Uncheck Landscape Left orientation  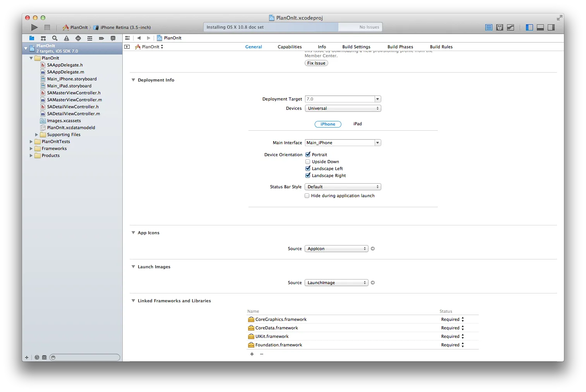[308, 169]
